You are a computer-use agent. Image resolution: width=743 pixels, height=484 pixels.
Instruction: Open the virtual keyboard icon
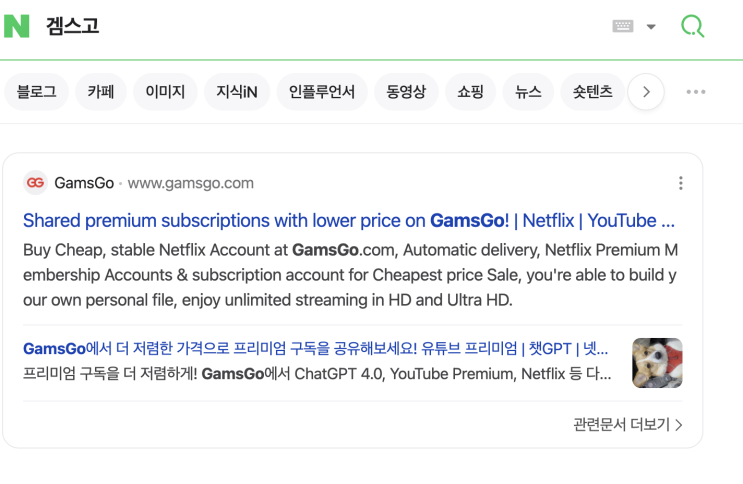click(623, 26)
